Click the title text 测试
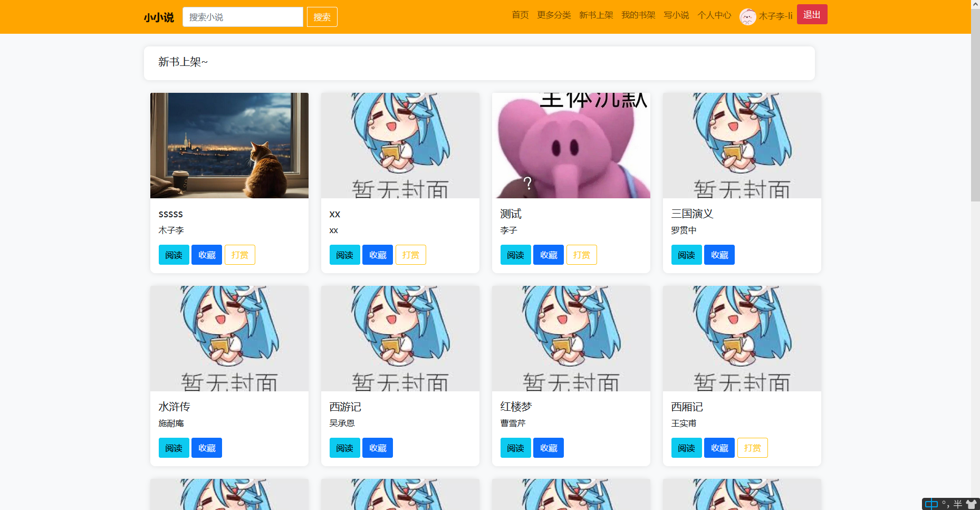Viewport: 980px width, 510px height. [511, 214]
